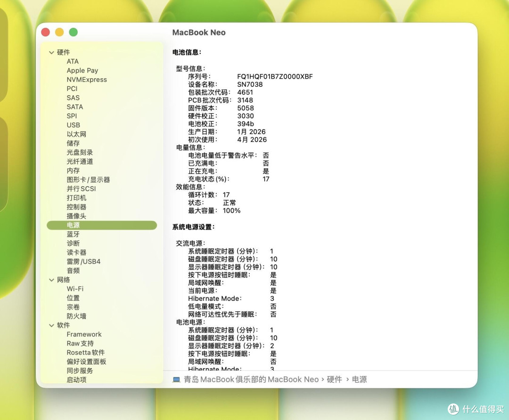Click 网络 section header label
The height and width of the screenshot is (420, 509).
(63, 280)
